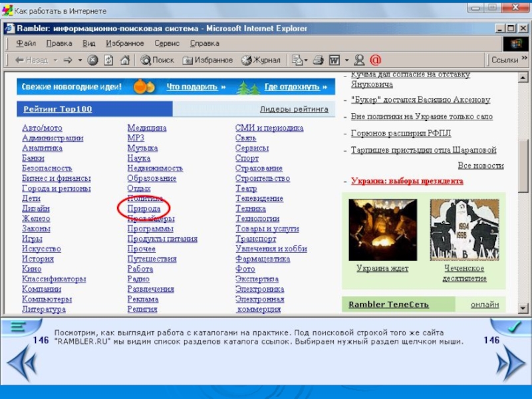
Task: Follow the Все новости link
Action: pyautogui.click(x=480, y=166)
